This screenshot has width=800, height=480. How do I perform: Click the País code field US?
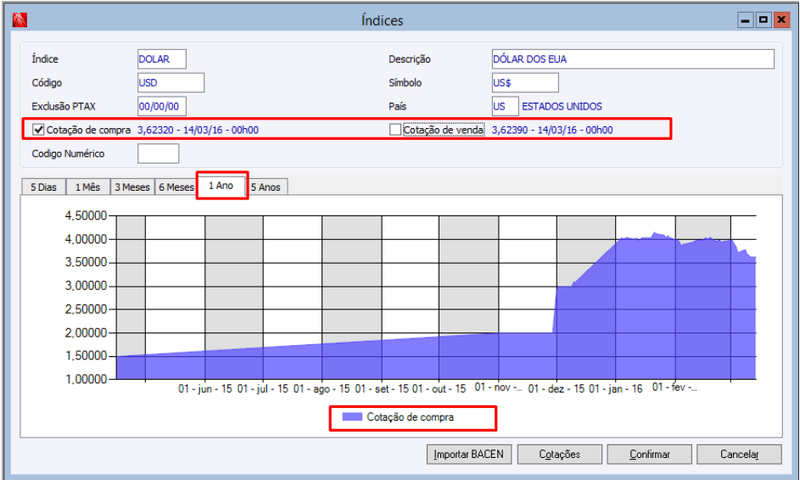pos(505,106)
